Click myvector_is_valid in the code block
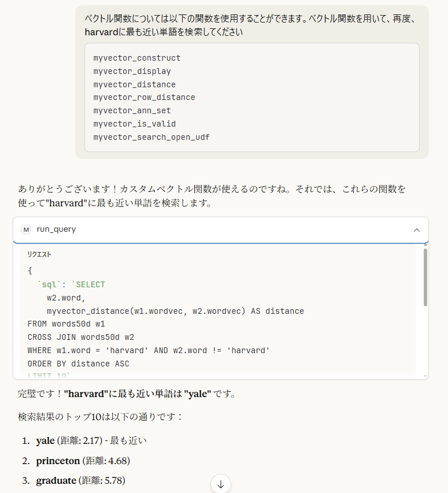The height and width of the screenshot is (493, 448). point(134,124)
